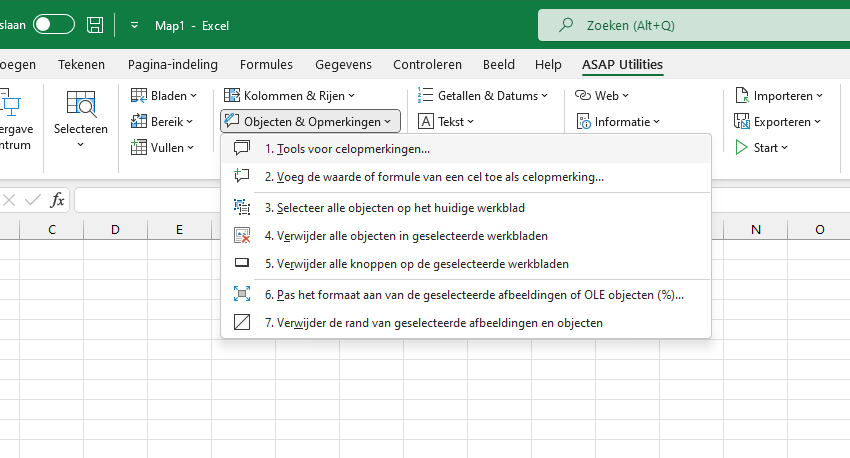Choose Tools voor celopmerkingen menu item
The height and width of the screenshot is (458, 850).
466,149
